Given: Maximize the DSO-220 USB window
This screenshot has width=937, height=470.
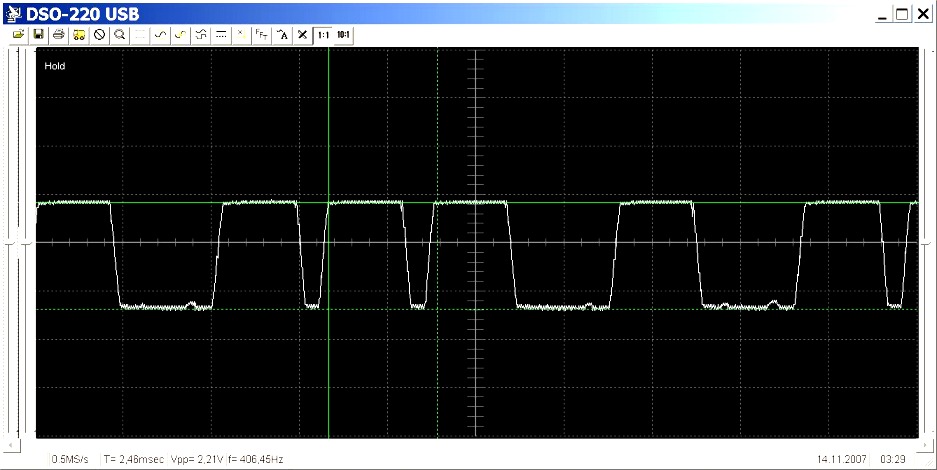Looking at the screenshot, I should click(904, 14).
